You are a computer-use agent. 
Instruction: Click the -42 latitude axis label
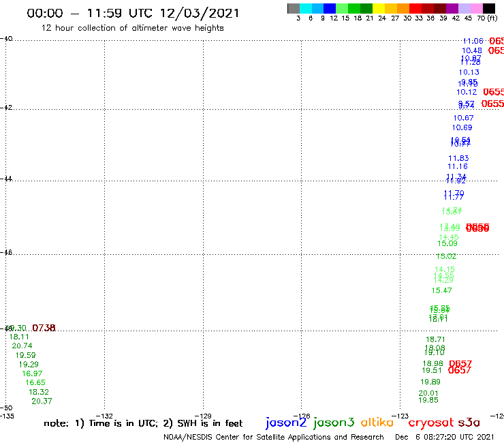(x=6, y=107)
